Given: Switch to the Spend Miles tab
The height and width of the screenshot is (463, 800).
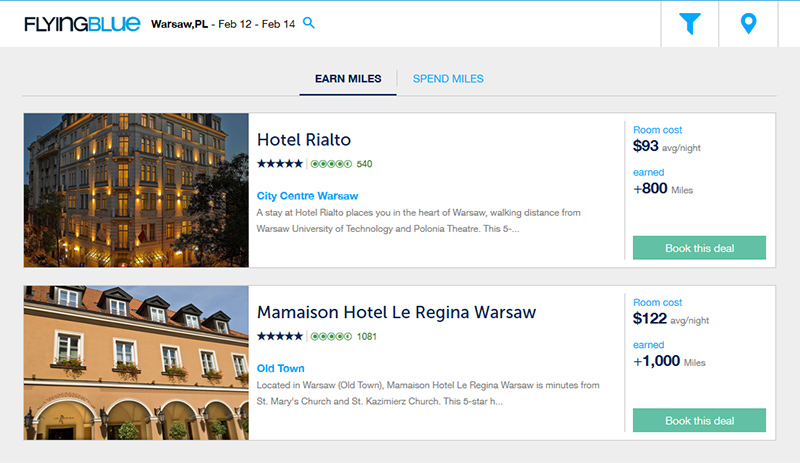Looking at the screenshot, I should click(x=448, y=79).
